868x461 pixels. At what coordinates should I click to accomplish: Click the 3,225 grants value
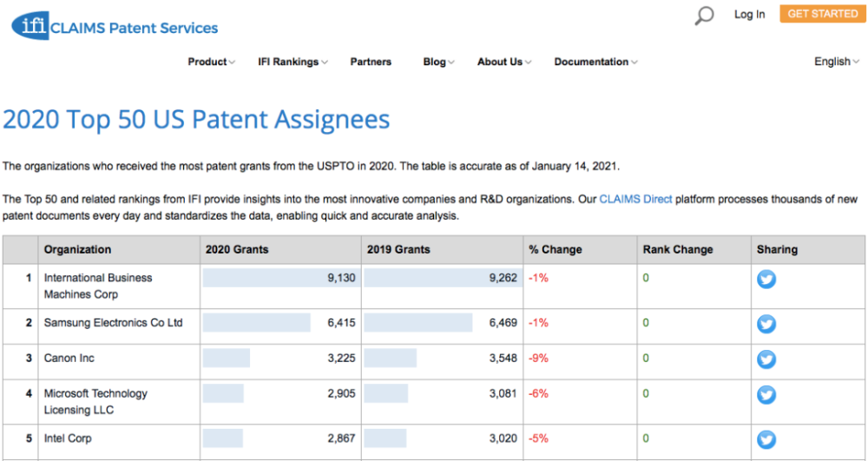[341, 358]
